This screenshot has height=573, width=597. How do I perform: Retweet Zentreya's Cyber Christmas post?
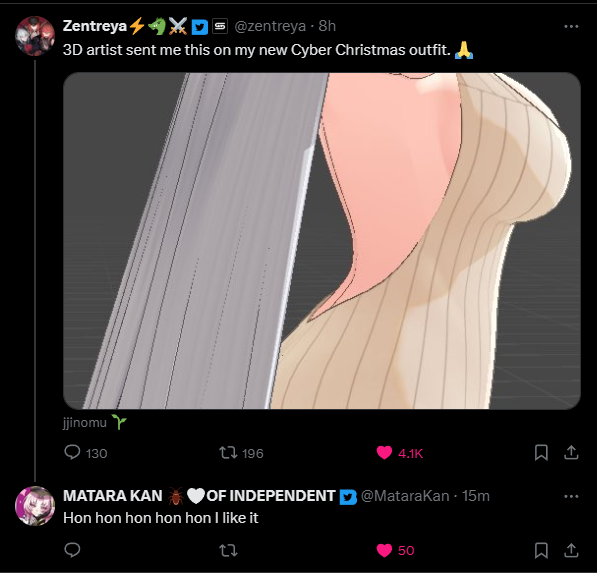[228, 453]
